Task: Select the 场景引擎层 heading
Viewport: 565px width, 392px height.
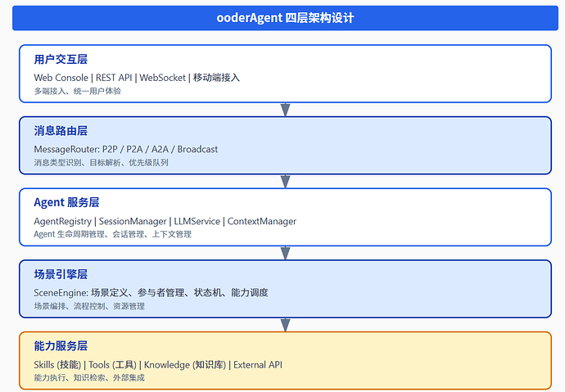Action: 61,274
